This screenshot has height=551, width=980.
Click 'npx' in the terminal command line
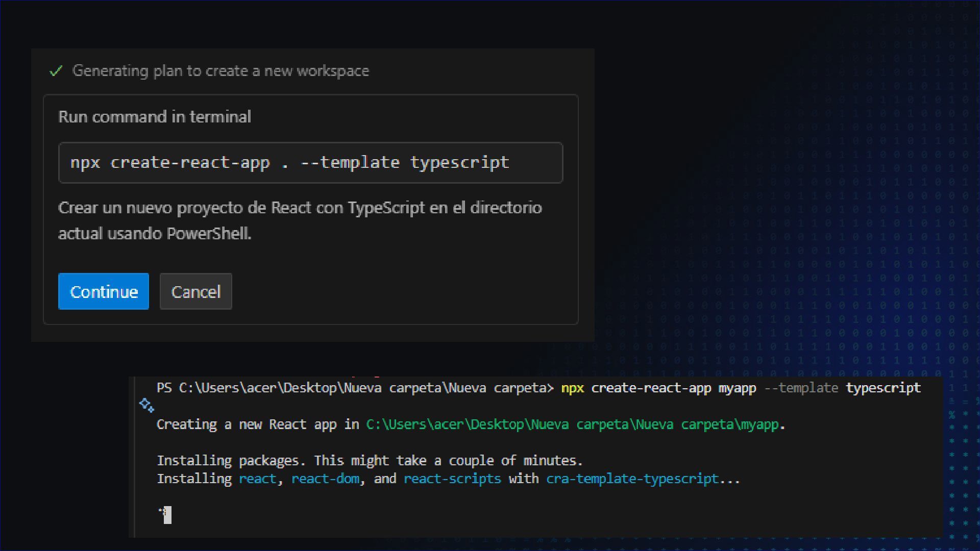pos(572,388)
